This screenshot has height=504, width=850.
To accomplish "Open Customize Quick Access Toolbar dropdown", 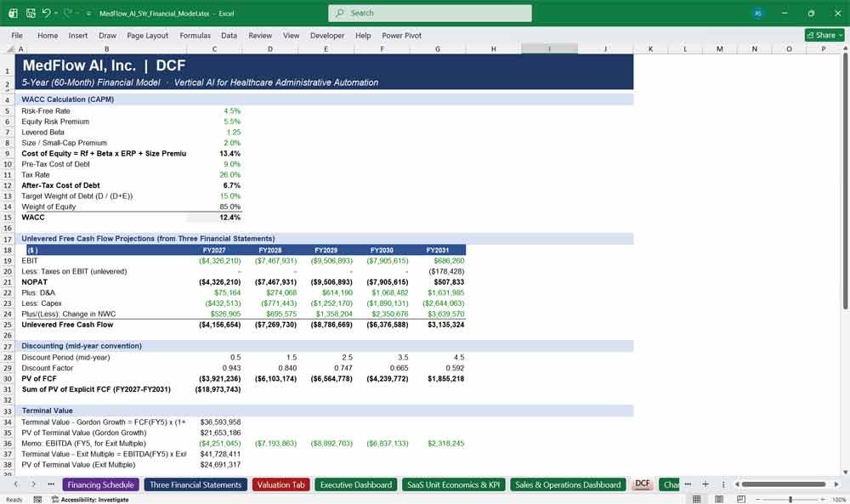I will point(89,14).
